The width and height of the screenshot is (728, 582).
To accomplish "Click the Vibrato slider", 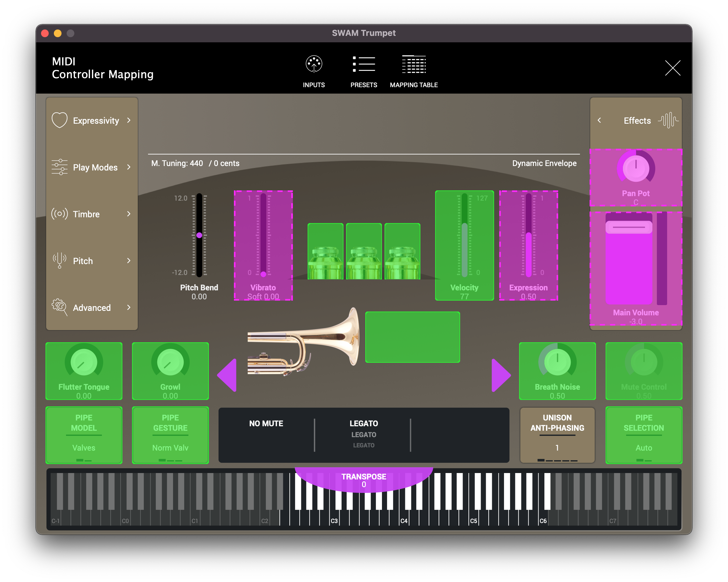I will (x=263, y=236).
